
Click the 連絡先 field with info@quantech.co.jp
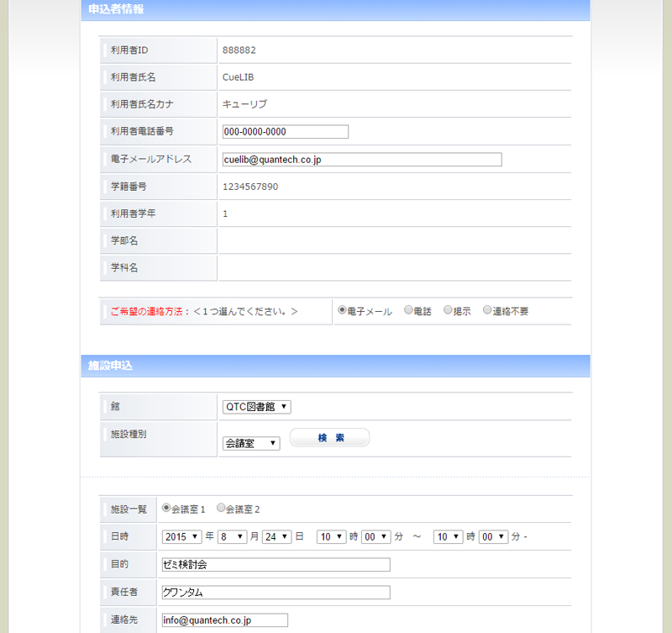pos(225,620)
